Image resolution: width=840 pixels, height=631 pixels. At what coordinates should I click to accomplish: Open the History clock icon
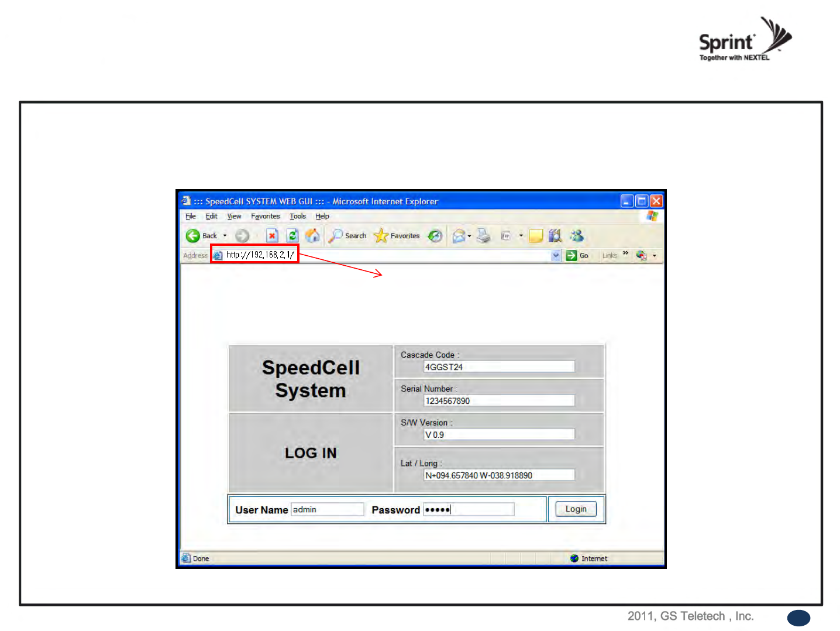435,236
